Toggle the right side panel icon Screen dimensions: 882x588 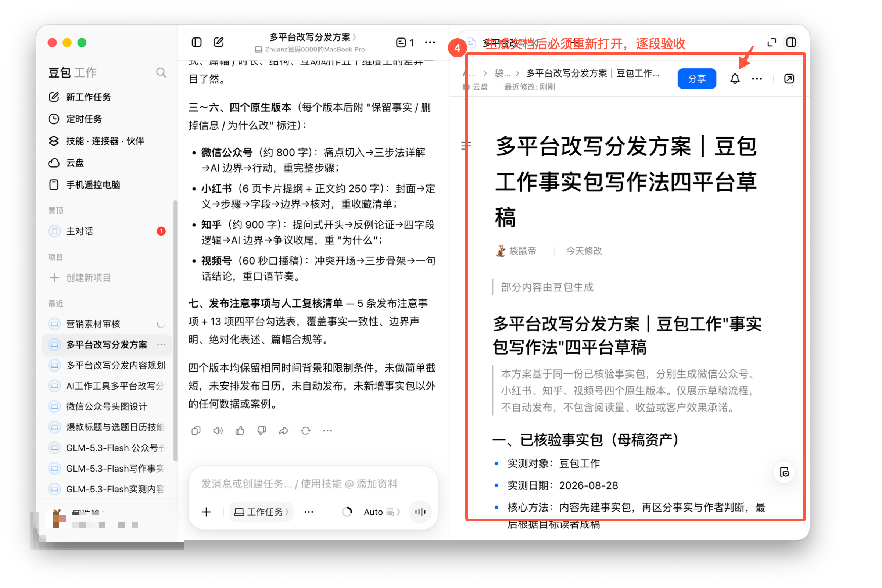coord(792,42)
